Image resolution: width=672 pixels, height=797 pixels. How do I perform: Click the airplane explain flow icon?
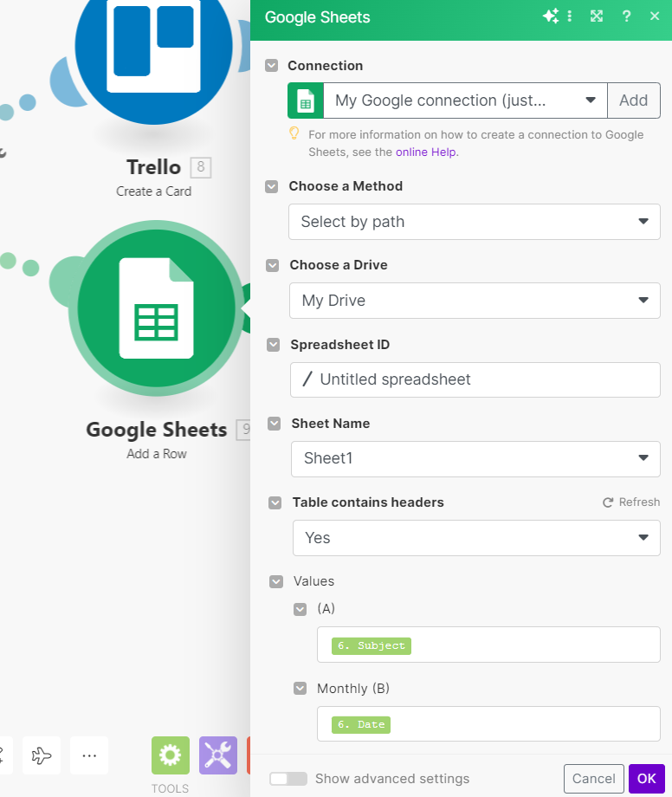click(42, 755)
